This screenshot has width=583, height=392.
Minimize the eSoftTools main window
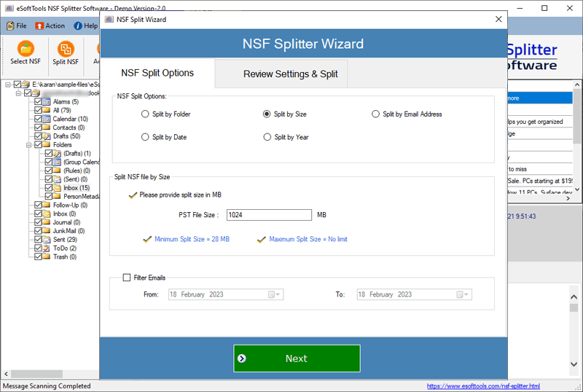520,8
